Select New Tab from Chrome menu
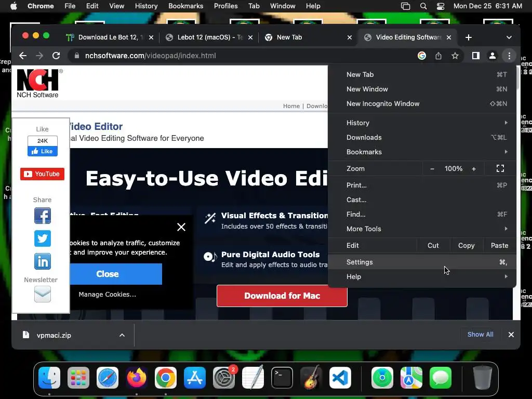The width and height of the screenshot is (532, 399). [x=422, y=75]
